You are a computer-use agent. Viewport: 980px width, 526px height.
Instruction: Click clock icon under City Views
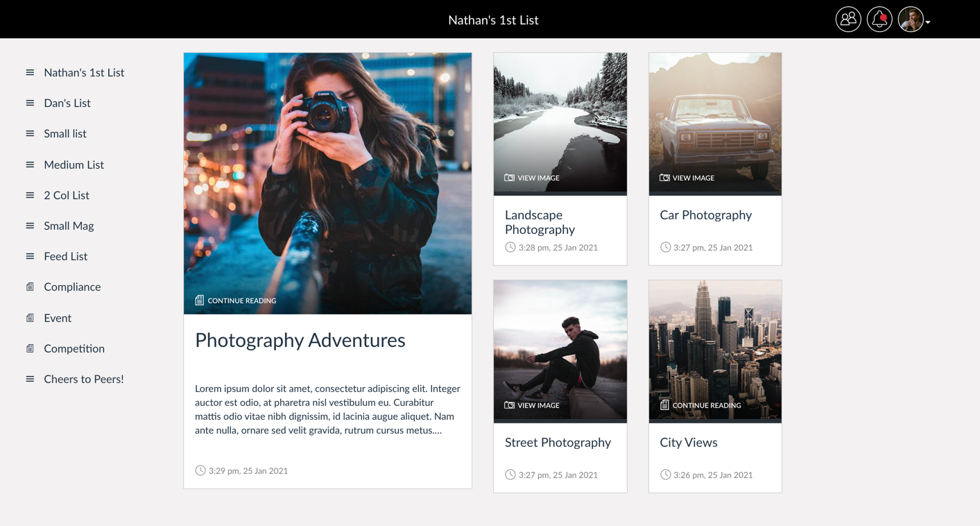665,475
